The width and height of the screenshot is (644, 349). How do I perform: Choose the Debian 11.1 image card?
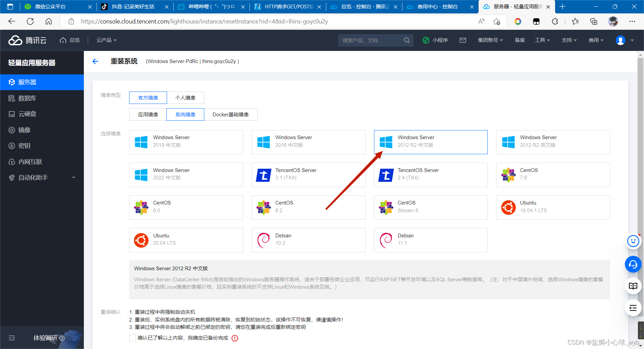431,240
